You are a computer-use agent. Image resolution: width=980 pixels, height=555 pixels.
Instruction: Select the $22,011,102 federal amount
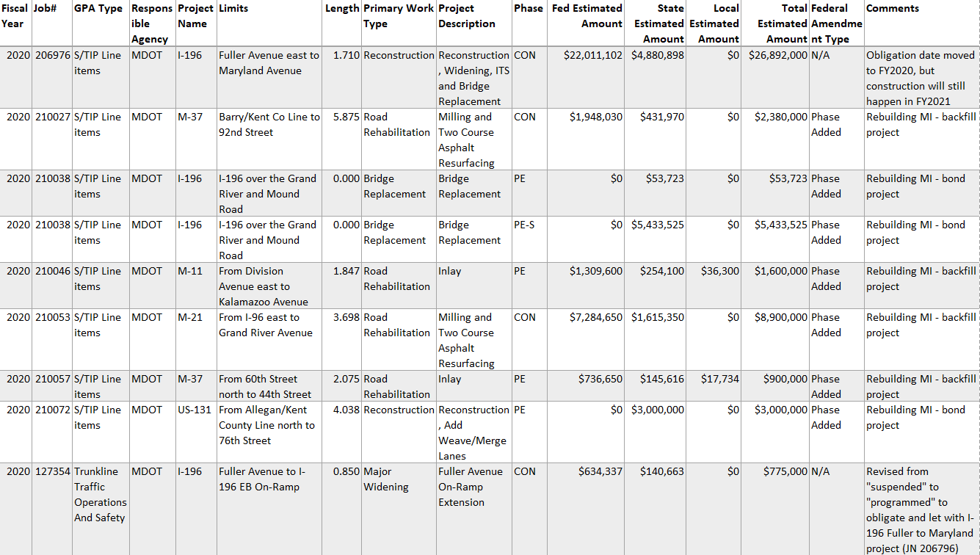[x=592, y=55]
